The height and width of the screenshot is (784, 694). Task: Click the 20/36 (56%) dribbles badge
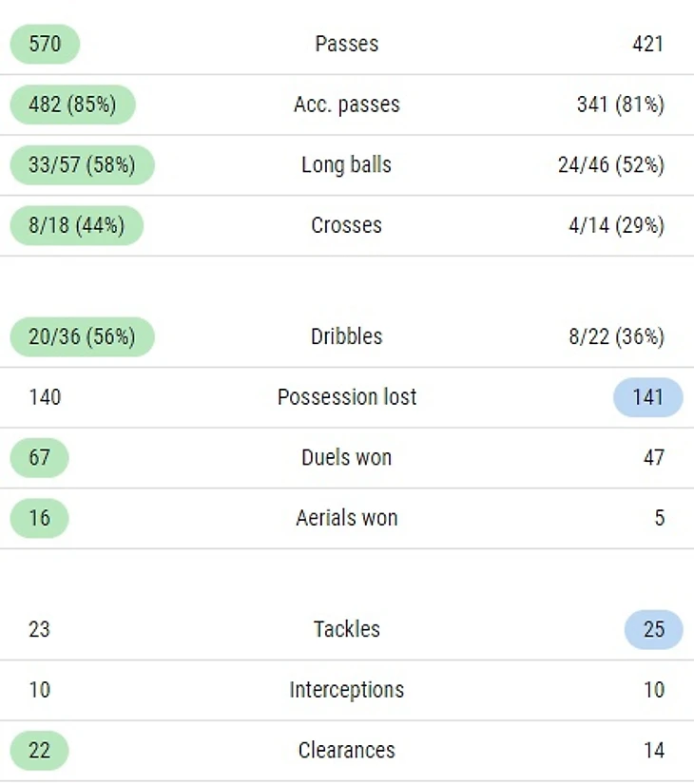point(82,336)
